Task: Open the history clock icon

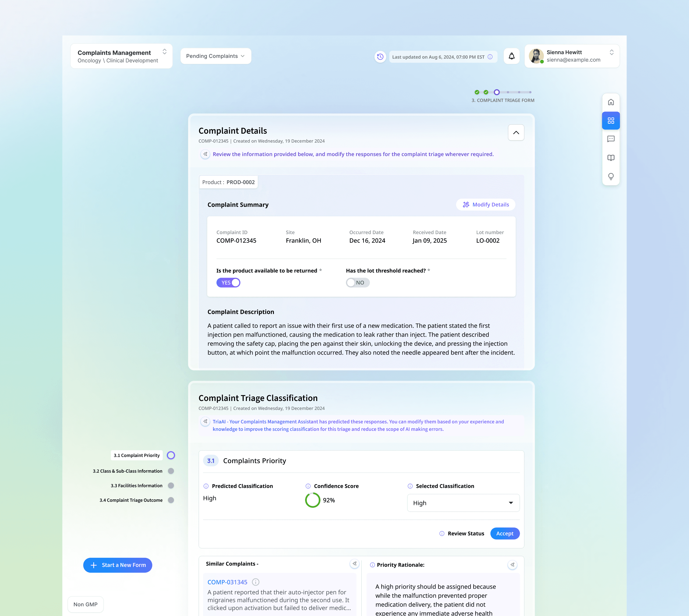Action: [380, 56]
